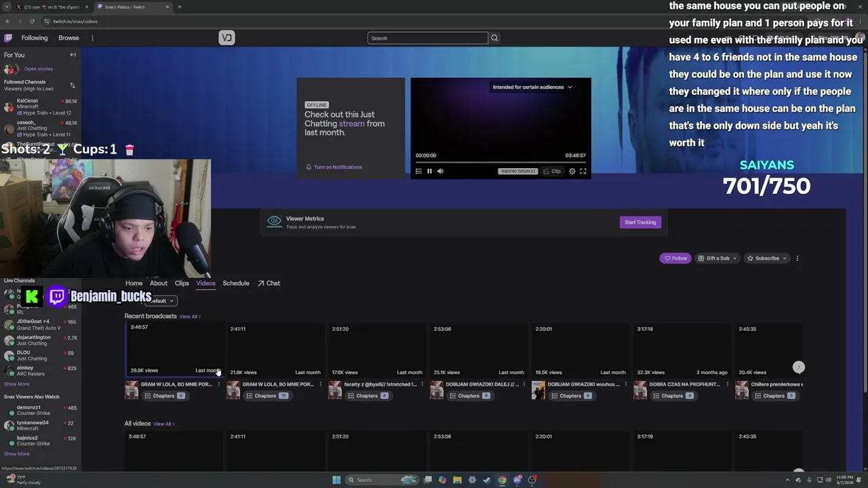Toggle the followed channels sort icon
The width and height of the screenshot is (868, 488).
(x=73, y=85)
